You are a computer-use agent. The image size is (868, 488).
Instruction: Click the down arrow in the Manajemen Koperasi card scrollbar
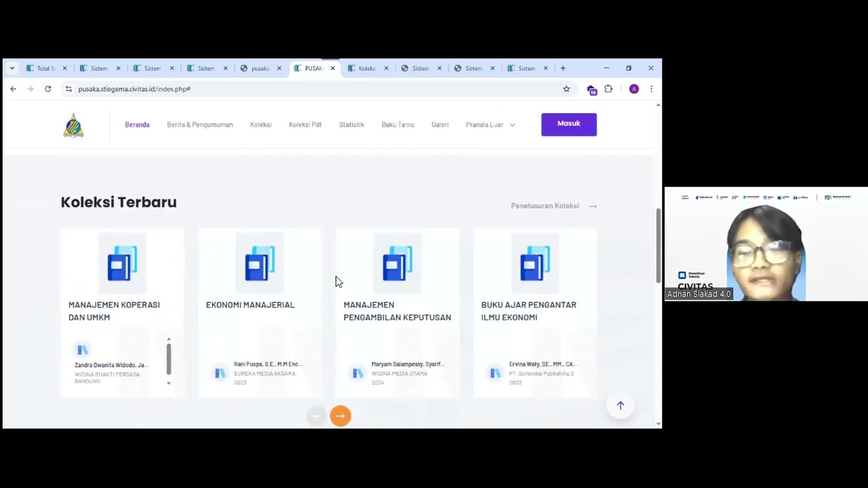tap(169, 383)
